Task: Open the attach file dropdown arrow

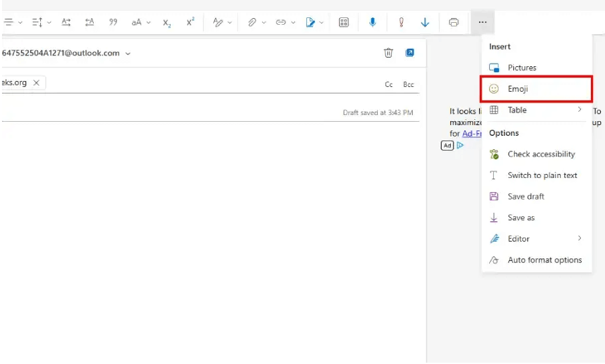Action: coord(264,22)
